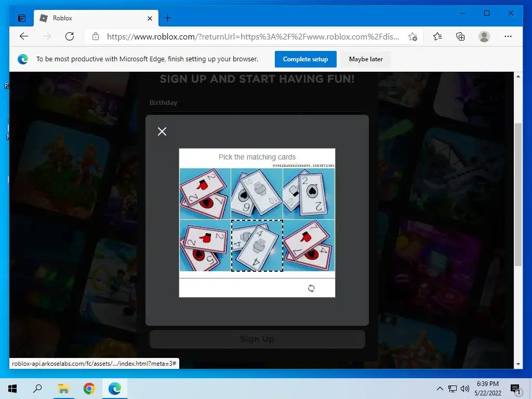Viewport: 532px width, 399px height.
Task: Click the dimmed Sign Up button
Action: tap(257, 339)
